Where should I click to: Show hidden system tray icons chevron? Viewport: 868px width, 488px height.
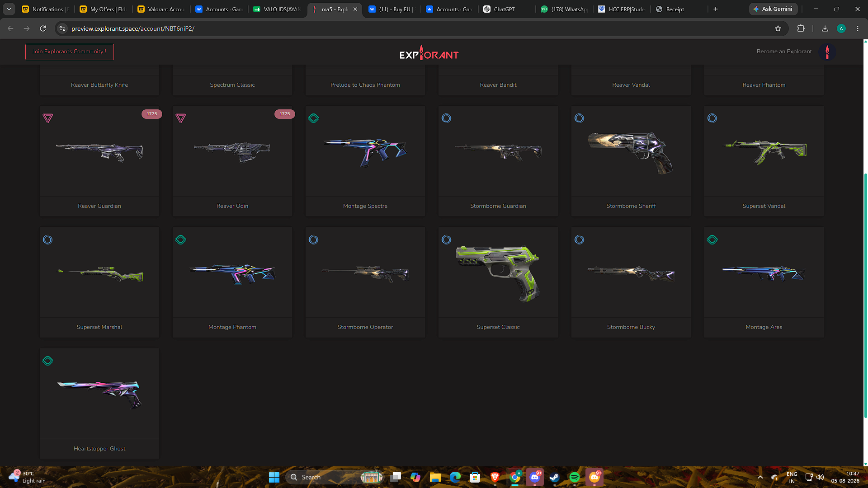click(x=760, y=477)
